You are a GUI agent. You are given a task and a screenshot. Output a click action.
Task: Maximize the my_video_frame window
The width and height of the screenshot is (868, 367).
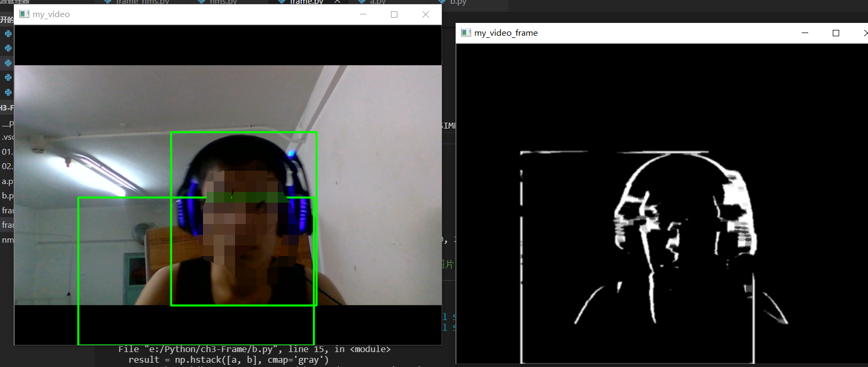pos(836,33)
